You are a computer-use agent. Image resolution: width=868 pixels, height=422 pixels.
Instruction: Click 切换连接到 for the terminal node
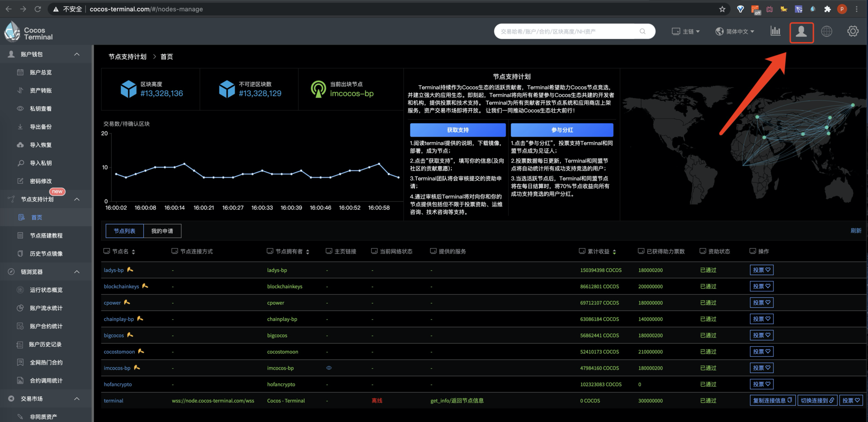click(x=817, y=400)
